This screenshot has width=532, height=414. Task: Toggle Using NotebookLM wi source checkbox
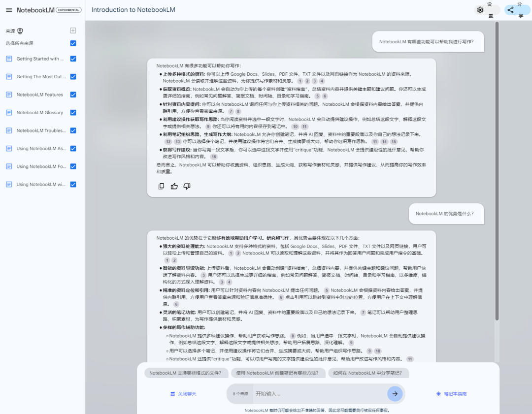(x=73, y=185)
